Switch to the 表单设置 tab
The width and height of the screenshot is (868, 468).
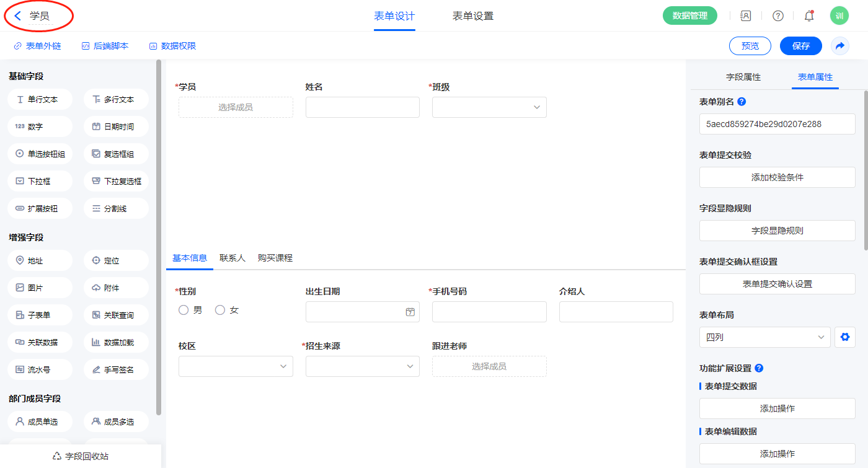(x=473, y=16)
